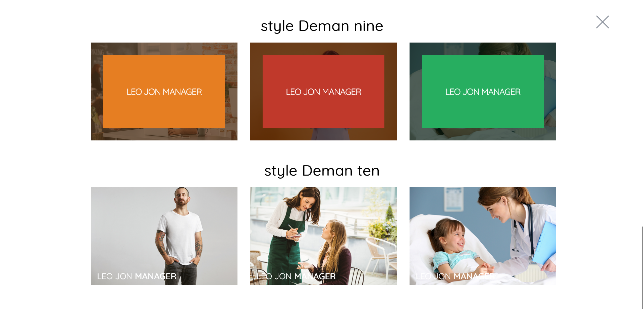Click the style Deman nine heading

(x=322, y=26)
